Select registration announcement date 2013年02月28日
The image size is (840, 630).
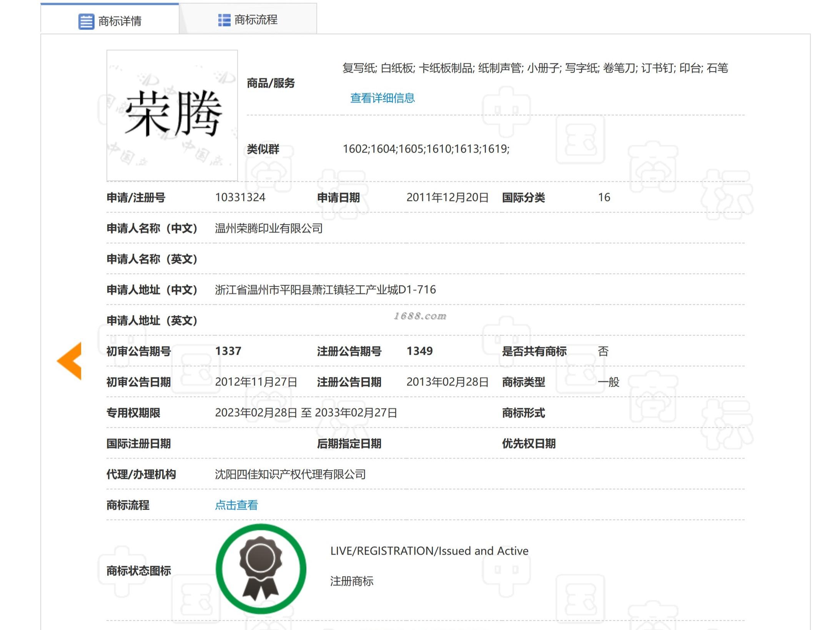[x=447, y=382]
